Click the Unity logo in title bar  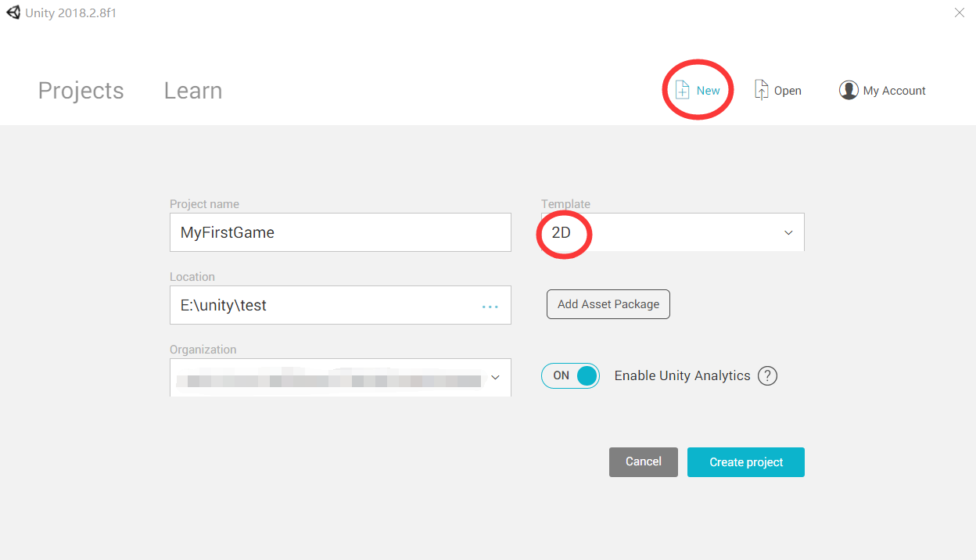point(13,13)
